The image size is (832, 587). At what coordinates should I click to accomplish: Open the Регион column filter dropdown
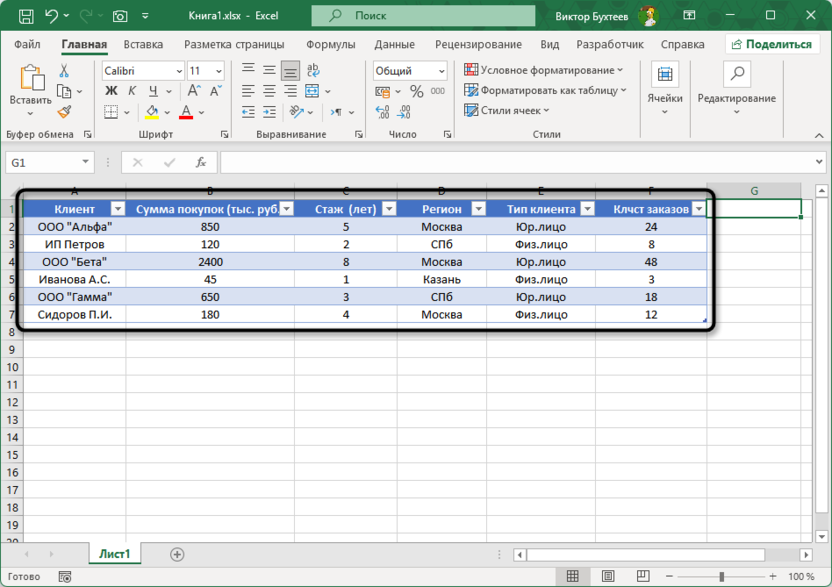point(477,209)
